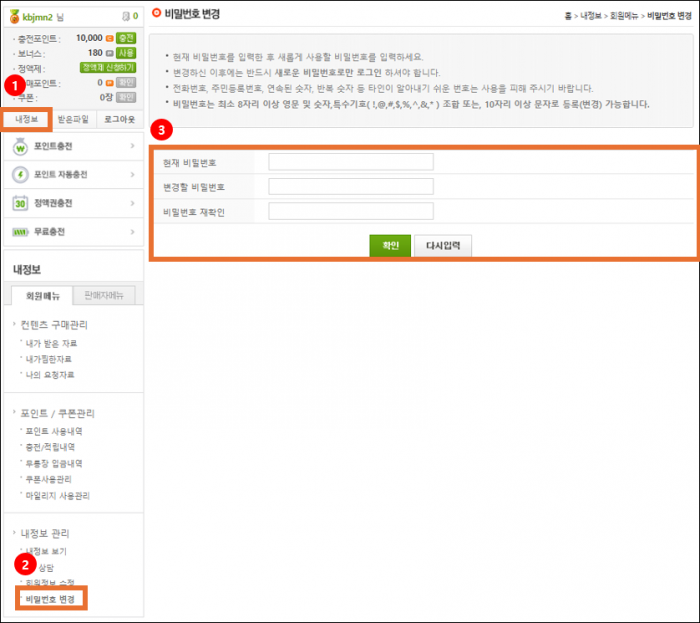The height and width of the screenshot is (623, 700).
Task: Open the 내정보 tab
Action: coord(27,119)
